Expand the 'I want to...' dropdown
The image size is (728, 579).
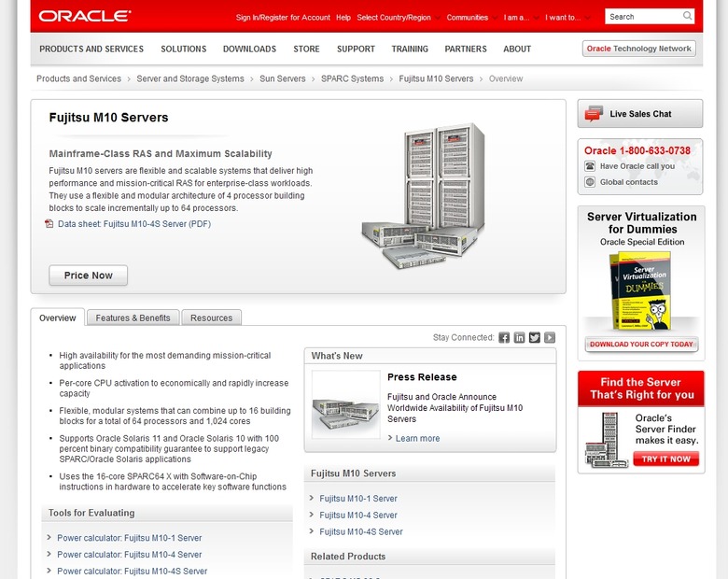point(567,17)
